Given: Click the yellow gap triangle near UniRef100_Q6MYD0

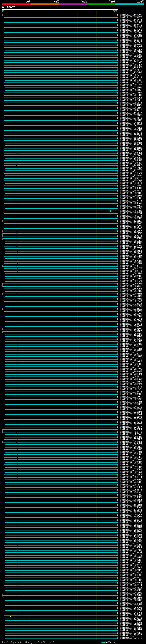Looking at the screenshot, I should pos(10,616).
